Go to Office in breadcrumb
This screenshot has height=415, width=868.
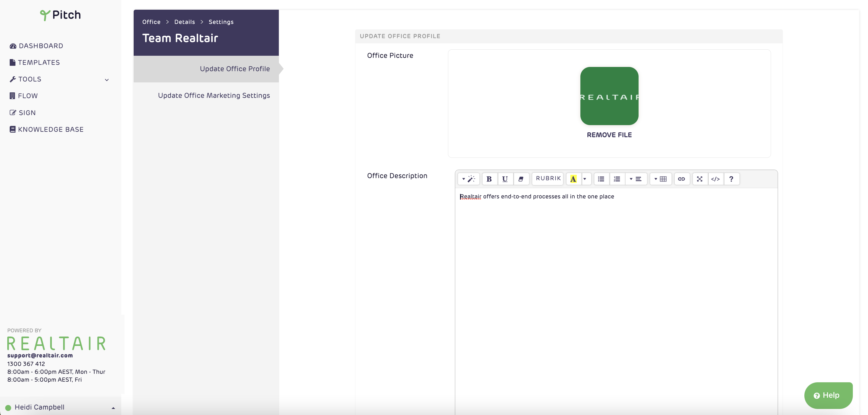tap(151, 22)
